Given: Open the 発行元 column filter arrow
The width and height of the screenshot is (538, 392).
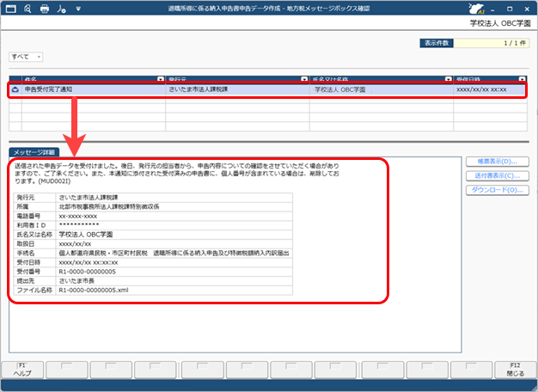Looking at the screenshot, I should 304,79.
